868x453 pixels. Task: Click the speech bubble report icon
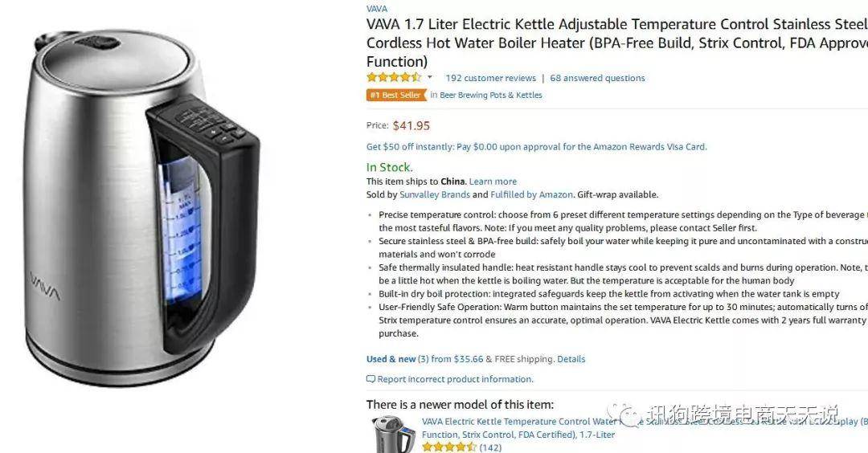371,379
